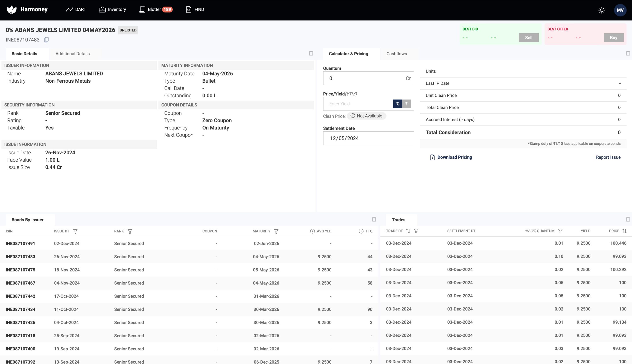Filter the RANK column

click(130, 232)
